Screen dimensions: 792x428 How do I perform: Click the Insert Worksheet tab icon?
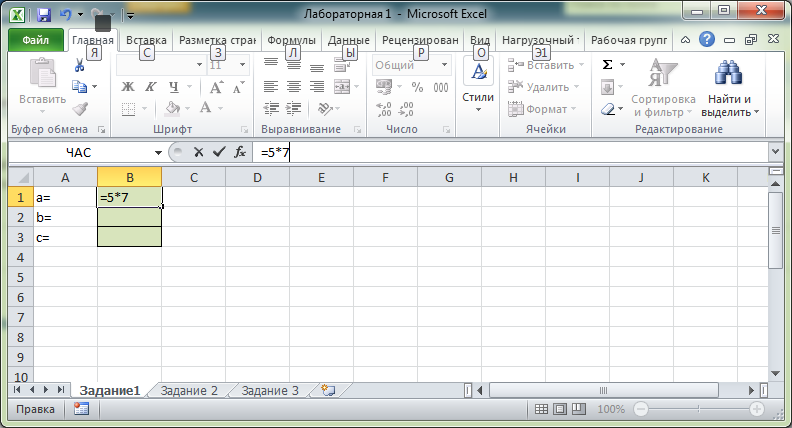[x=328, y=391]
